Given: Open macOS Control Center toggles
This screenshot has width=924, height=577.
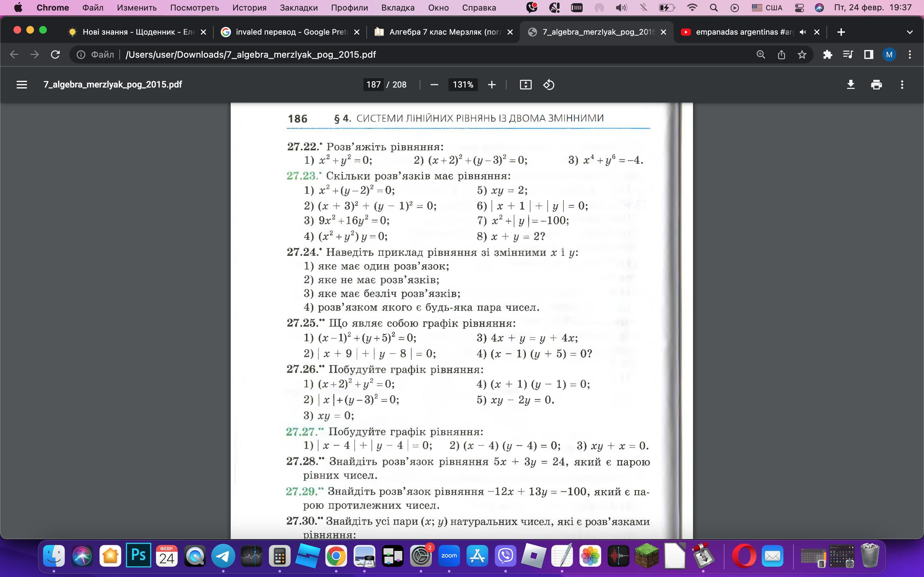Looking at the screenshot, I should click(799, 8).
